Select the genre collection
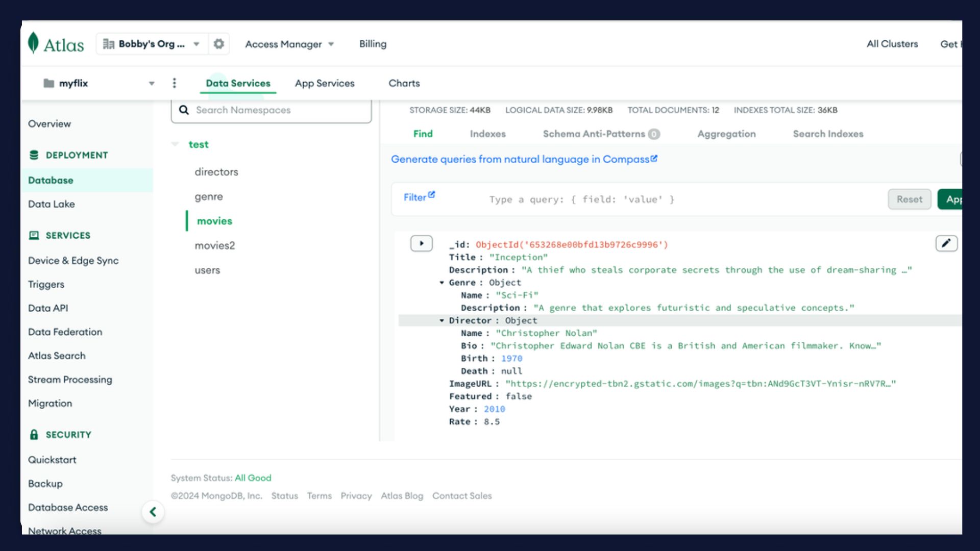The width and height of the screenshot is (980, 551). pos(209,196)
